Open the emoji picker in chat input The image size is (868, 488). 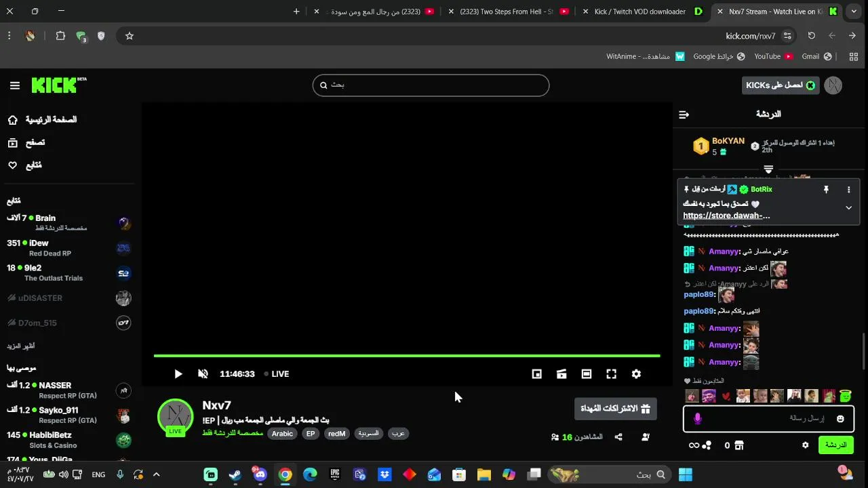[840, 419]
